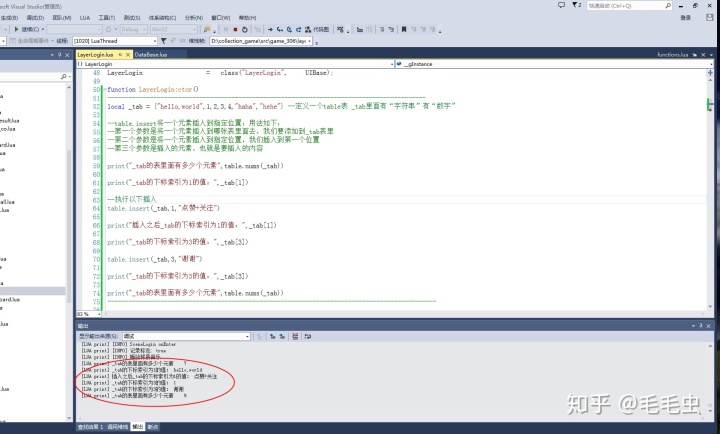Screen dimensions: 720x434
Task: Open the output source dropdown (调试)
Action: [x=186, y=336]
